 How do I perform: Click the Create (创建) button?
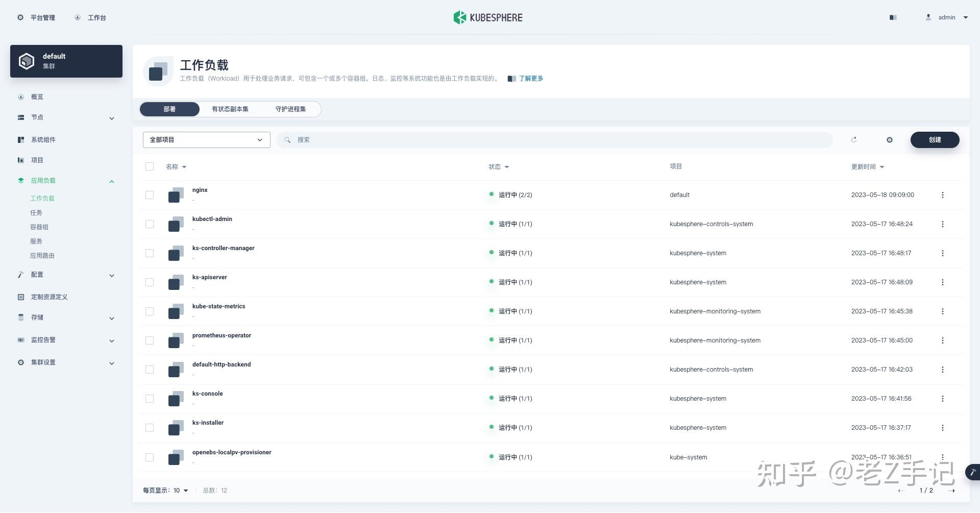tap(935, 140)
